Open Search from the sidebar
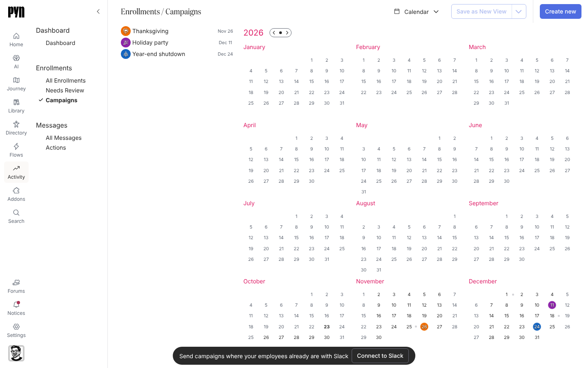The height and width of the screenshot is (368, 588). [16, 216]
